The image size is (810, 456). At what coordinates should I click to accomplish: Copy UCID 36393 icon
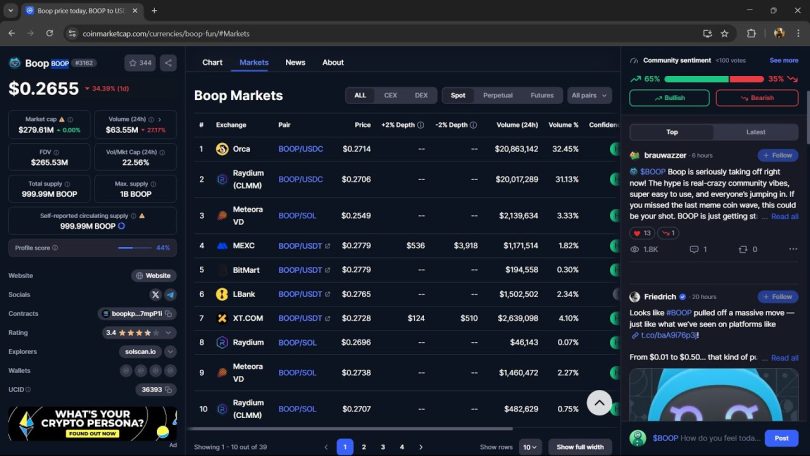pos(168,389)
